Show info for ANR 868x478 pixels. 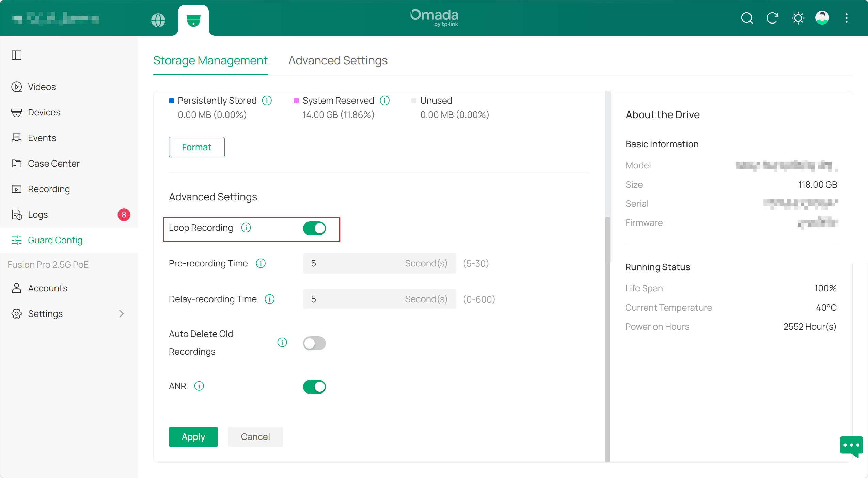point(199,386)
